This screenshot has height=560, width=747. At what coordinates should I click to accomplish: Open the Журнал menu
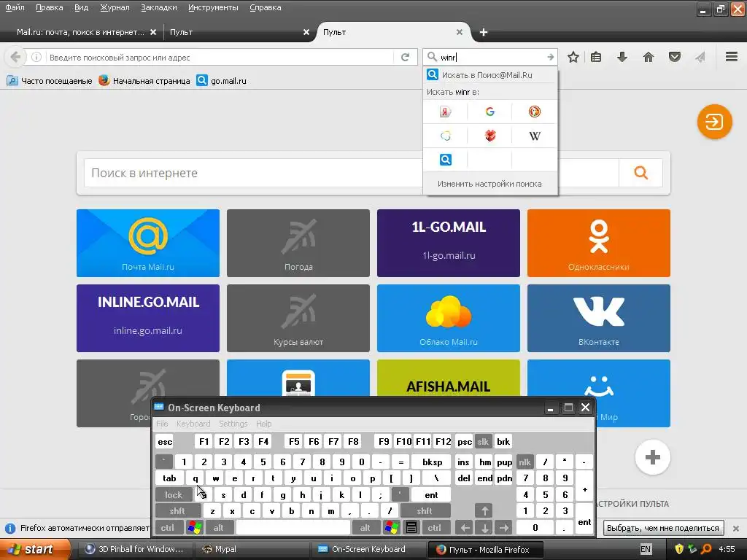click(x=115, y=7)
